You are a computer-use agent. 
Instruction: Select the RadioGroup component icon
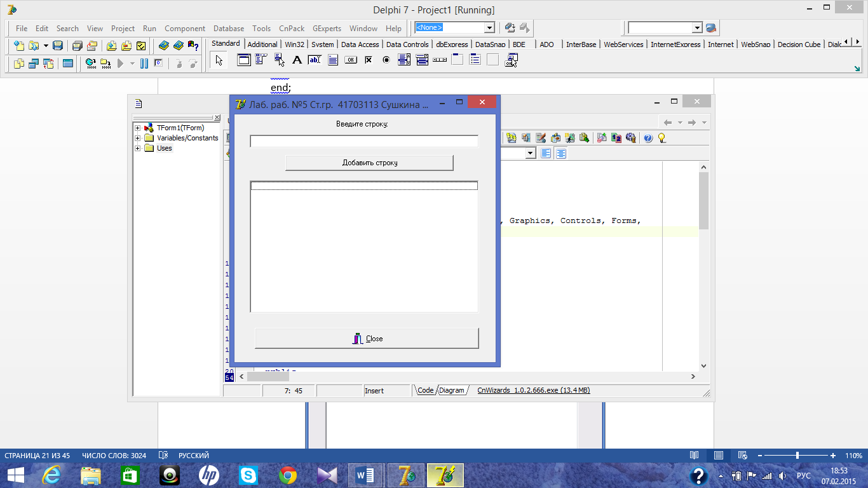[475, 60]
